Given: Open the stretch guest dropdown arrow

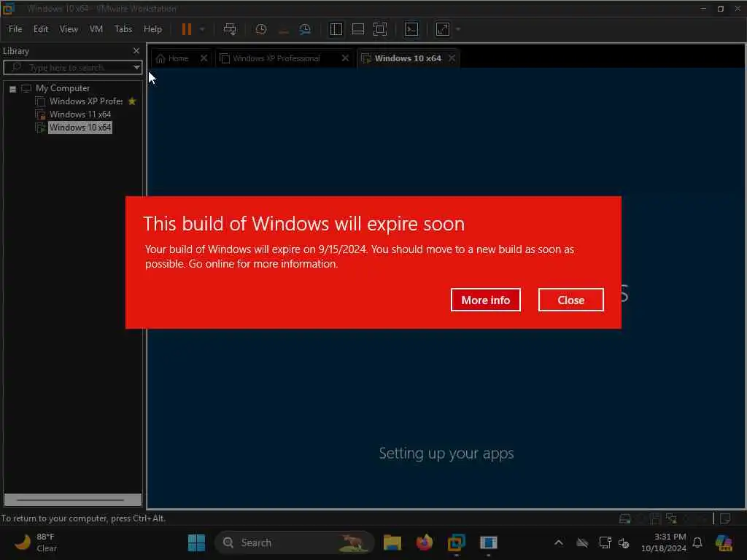Looking at the screenshot, I should 458,29.
